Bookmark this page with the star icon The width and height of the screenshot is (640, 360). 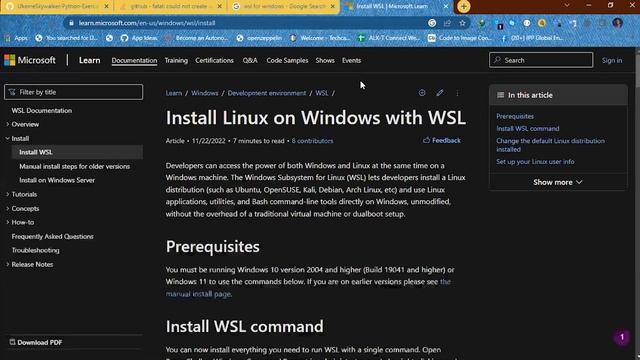click(x=462, y=23)
